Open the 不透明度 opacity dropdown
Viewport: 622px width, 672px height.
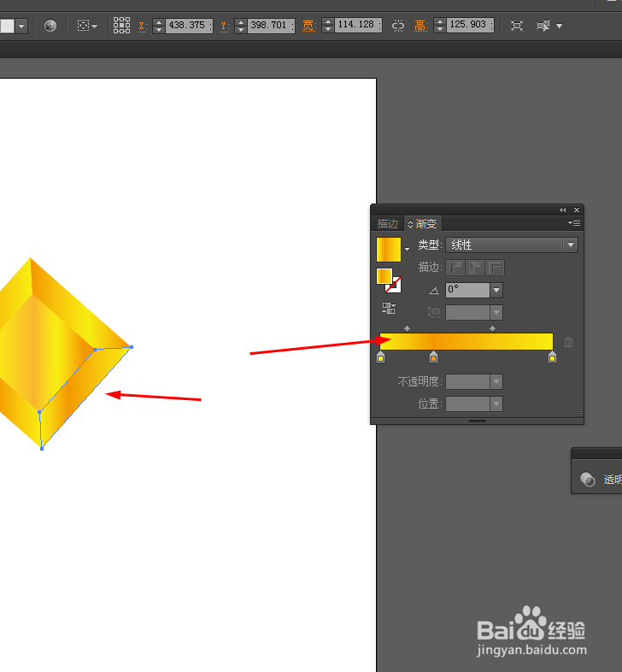coord(496,382)
